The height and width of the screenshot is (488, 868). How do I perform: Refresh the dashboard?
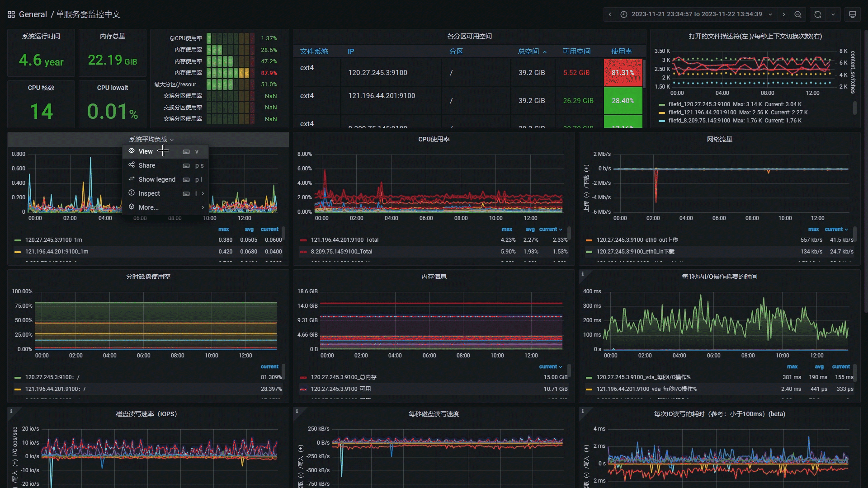818,14
